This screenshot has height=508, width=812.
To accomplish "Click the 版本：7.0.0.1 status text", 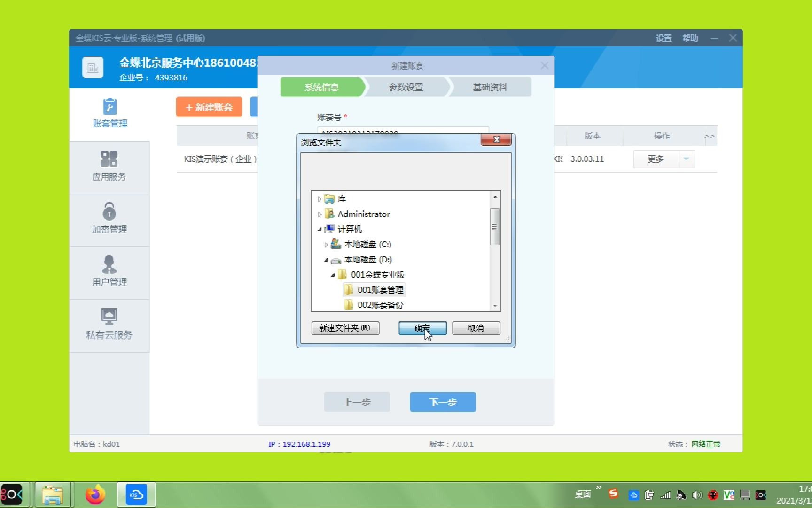I will point(451,444).
